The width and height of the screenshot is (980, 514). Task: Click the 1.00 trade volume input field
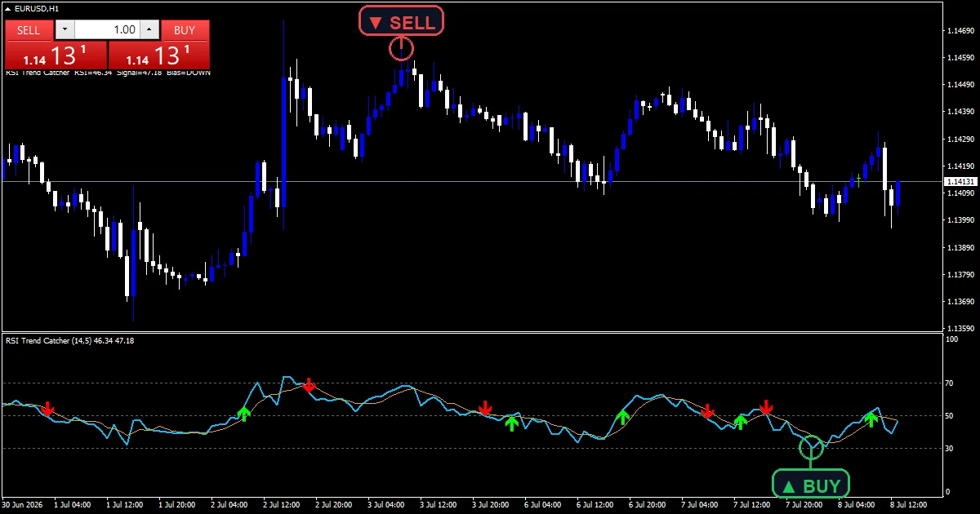(107, 30)
